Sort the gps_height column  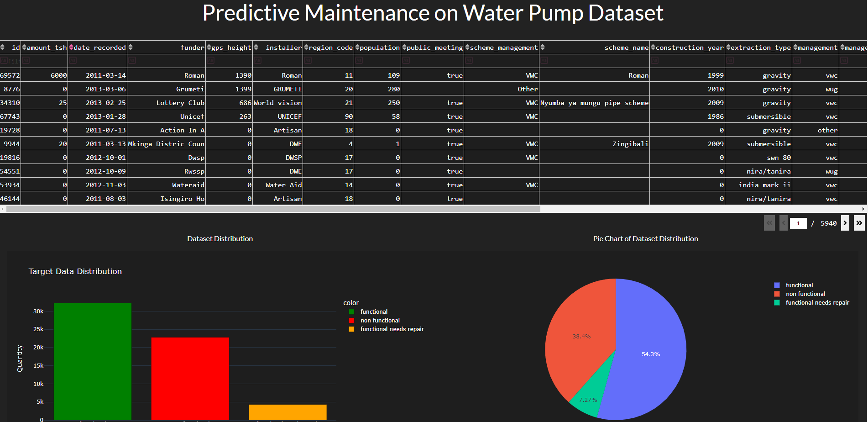click(x=209, y=47)
